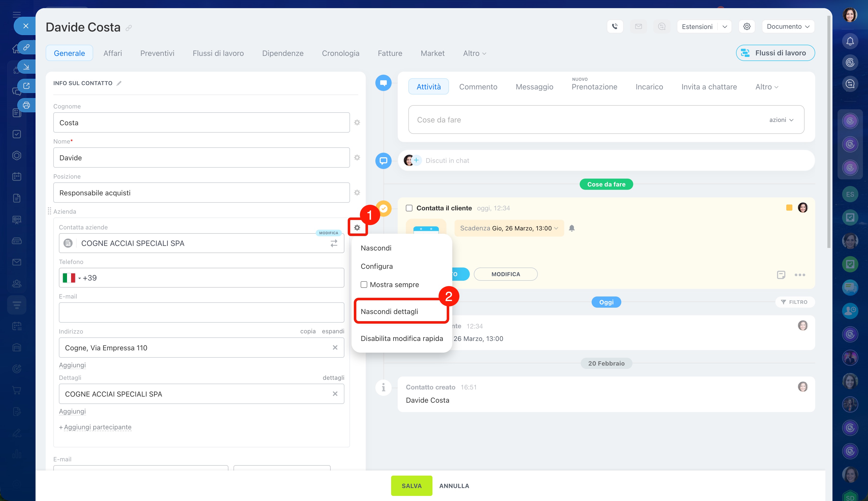
Task: Click the swap company arrows icon
Action: click(x=334, y=243)
